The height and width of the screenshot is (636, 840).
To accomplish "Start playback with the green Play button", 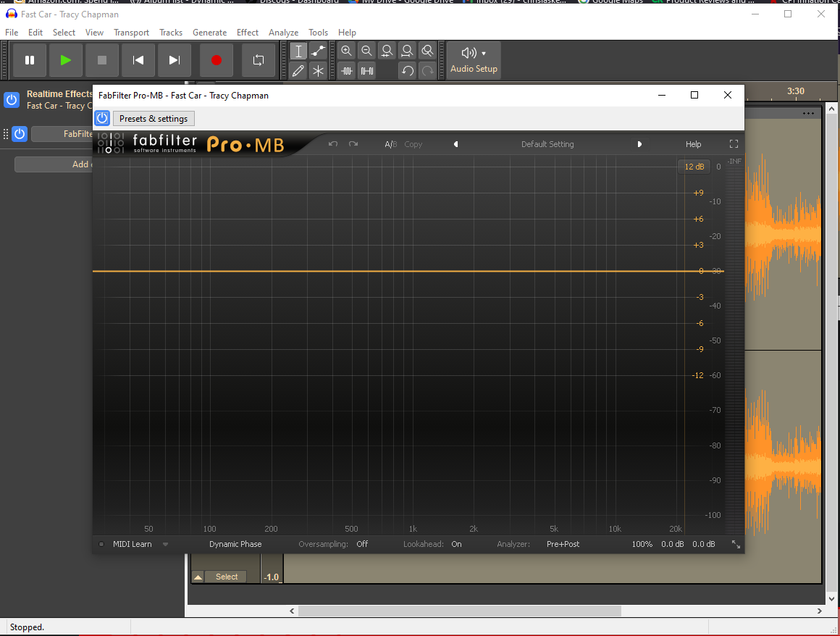I will point(65,60).
